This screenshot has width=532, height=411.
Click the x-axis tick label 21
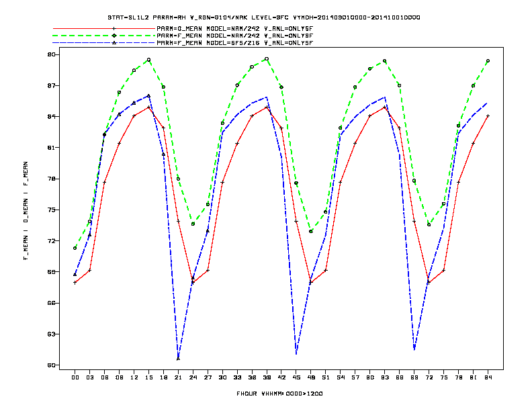pyautogui.click(x=178, y=377)
